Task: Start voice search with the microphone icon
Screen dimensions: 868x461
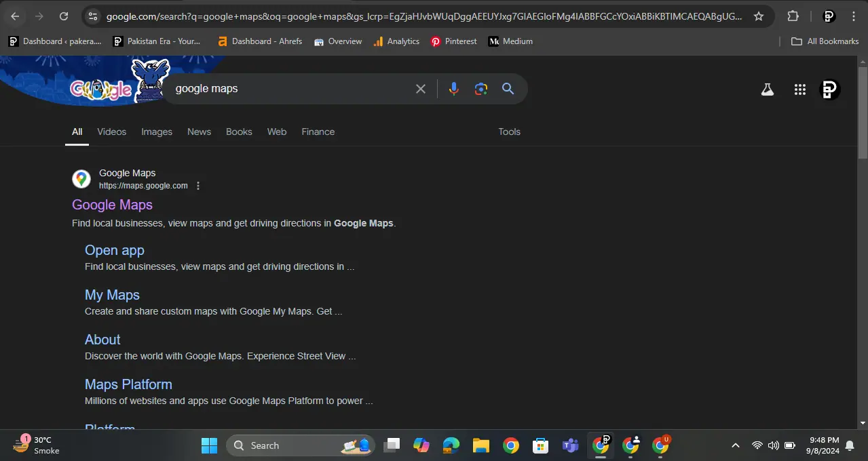Action: [454, 89]
